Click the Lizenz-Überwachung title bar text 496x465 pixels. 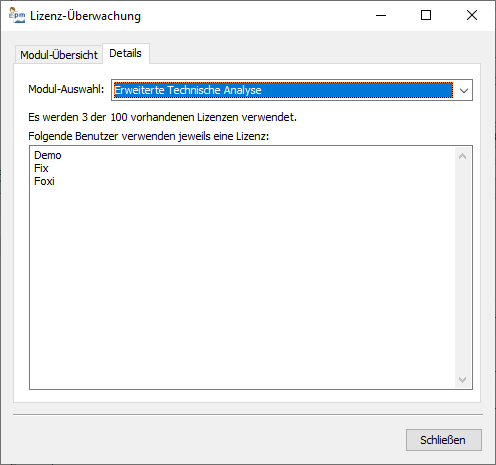coord(85,16)
